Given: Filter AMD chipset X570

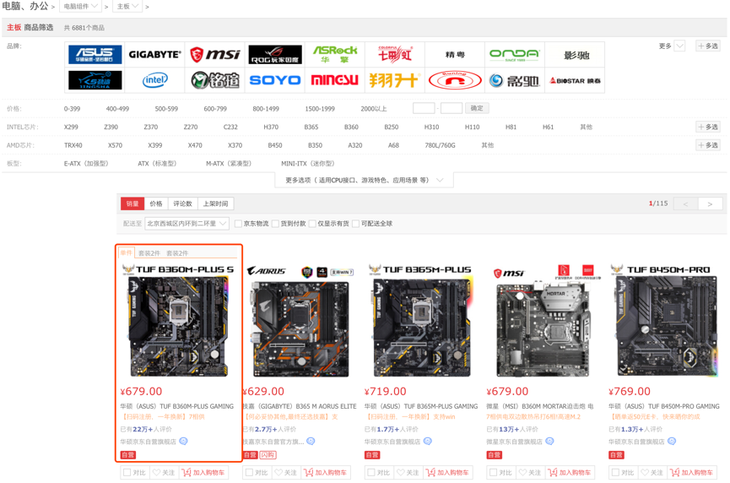Looking at the screenshot, I should click(115, 145).
